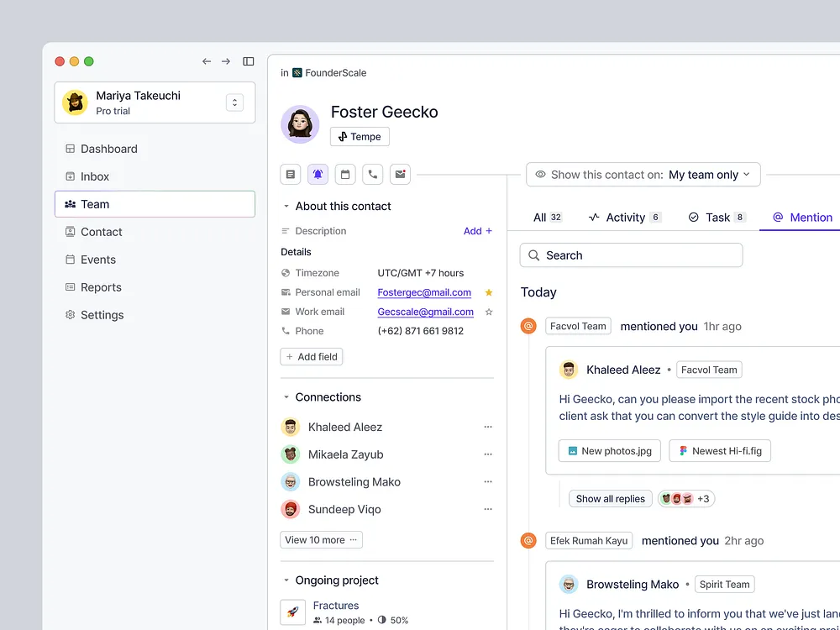Go forward with the right arrow
The image size is (840, 630).
(226, 61)
